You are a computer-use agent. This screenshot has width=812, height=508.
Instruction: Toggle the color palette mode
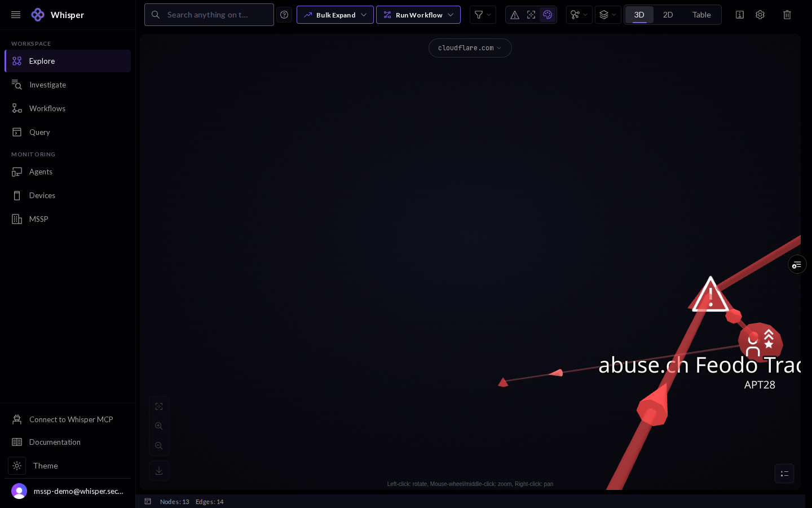tap(548, 15)
